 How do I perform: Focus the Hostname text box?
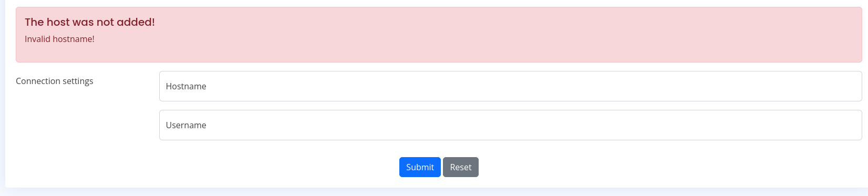click(510, 86)
